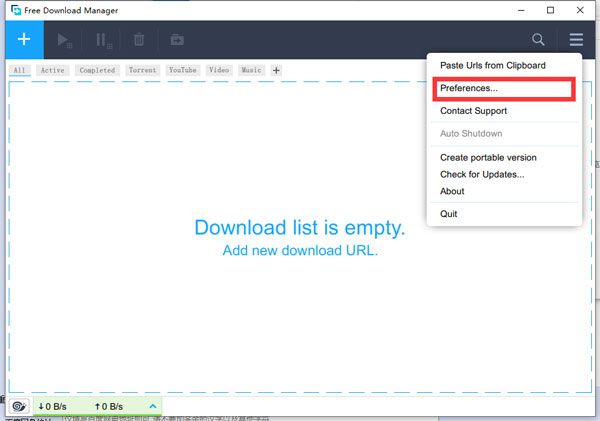The width and height of the screenshot is (600, 421).
Task: Click the upload speed 0 B/s indicator
Action: click(109, 406)
